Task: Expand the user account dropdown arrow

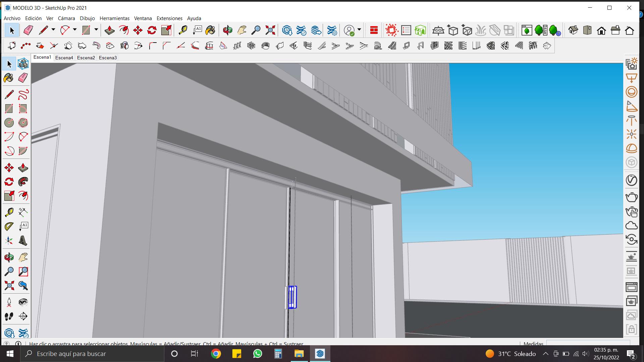Action: point(359,30)
